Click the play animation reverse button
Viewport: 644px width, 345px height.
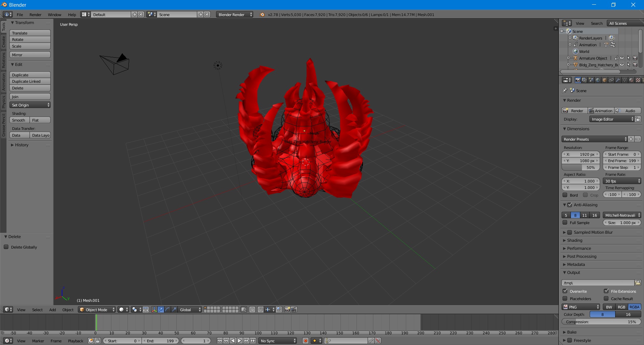click(x=233, y=341)
